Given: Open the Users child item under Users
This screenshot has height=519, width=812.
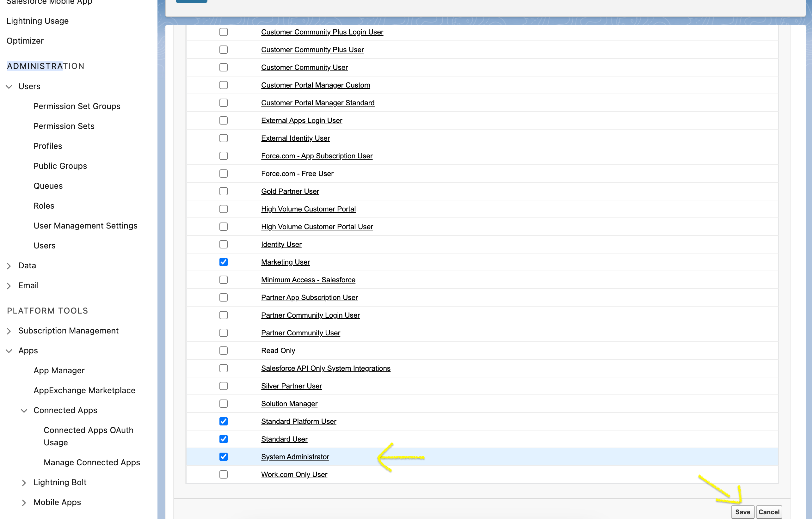Looking at the screenshot, I should (x=45, y=245).
